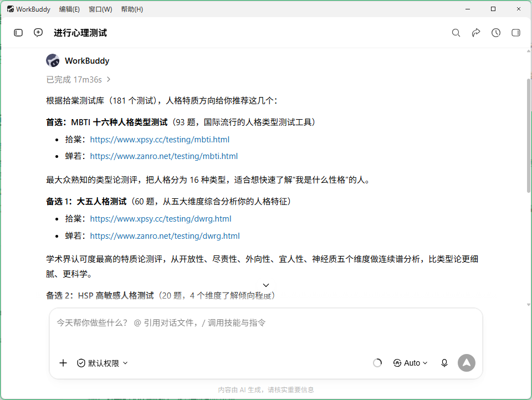The image size is (532, 400).
Task: Click the paragraph 学术界认可度最高的特质论测评
Action: 262,266
